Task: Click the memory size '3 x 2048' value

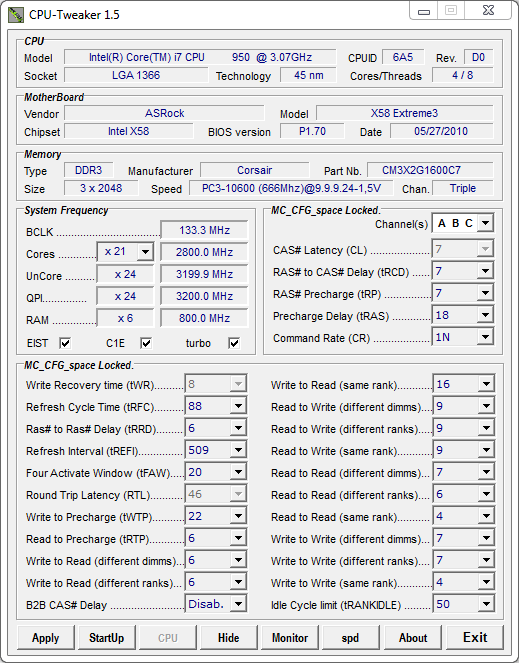Action: tap(101, 188)
